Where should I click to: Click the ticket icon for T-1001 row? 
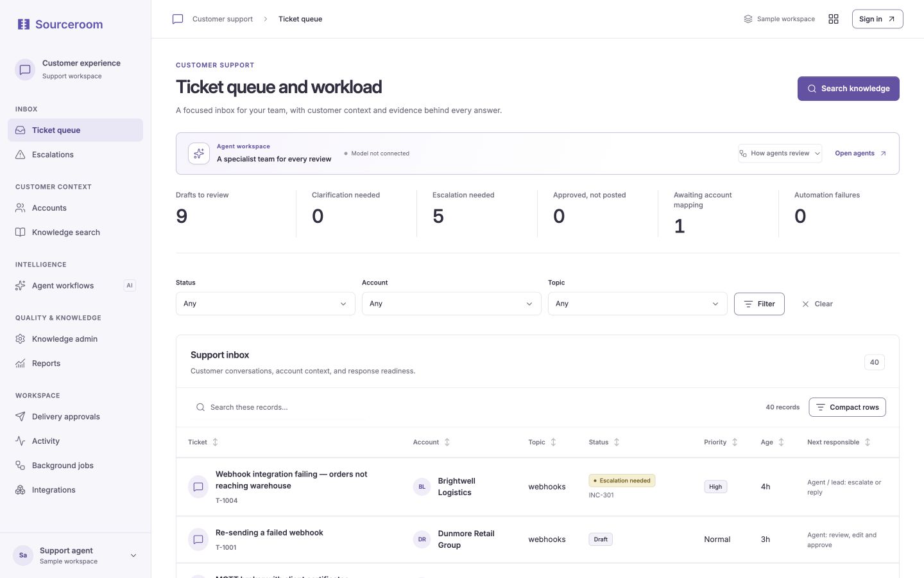[198, 539]
